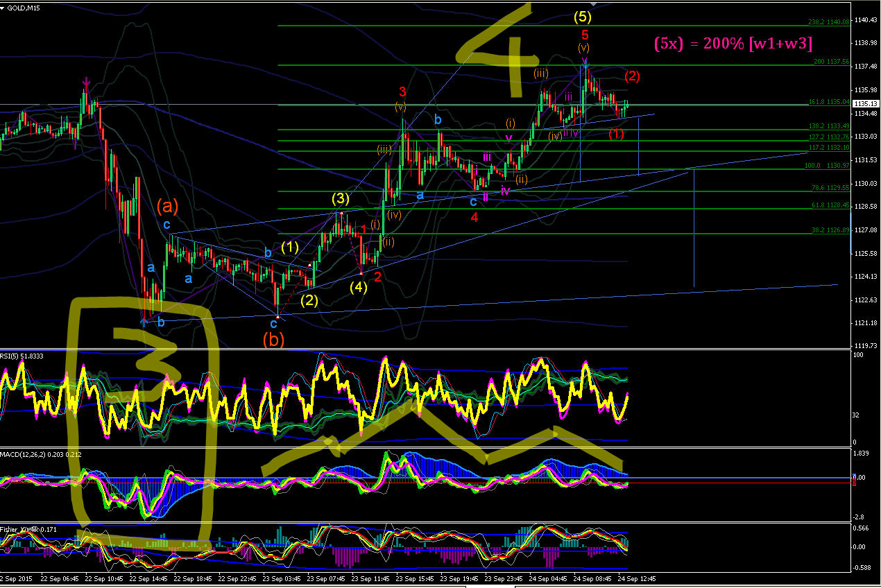Viewport: 881px width, 588px height.
Task: Select the red '5' wave label below the yellow (5)
Action: coord(585,35)
